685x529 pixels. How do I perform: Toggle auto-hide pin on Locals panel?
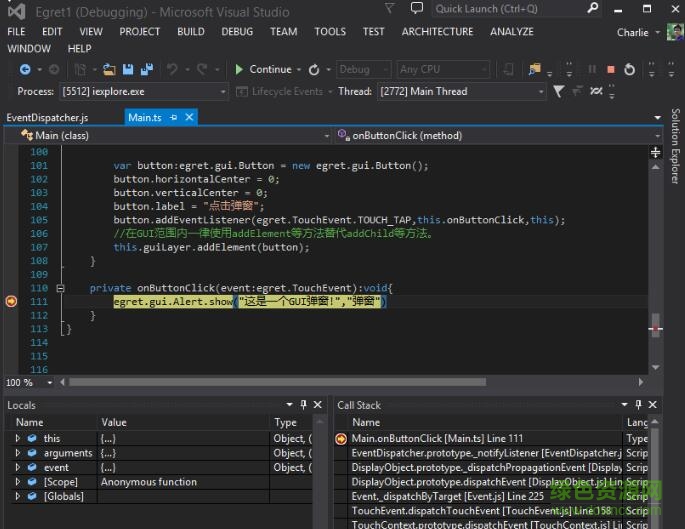(x=304, y=404)
